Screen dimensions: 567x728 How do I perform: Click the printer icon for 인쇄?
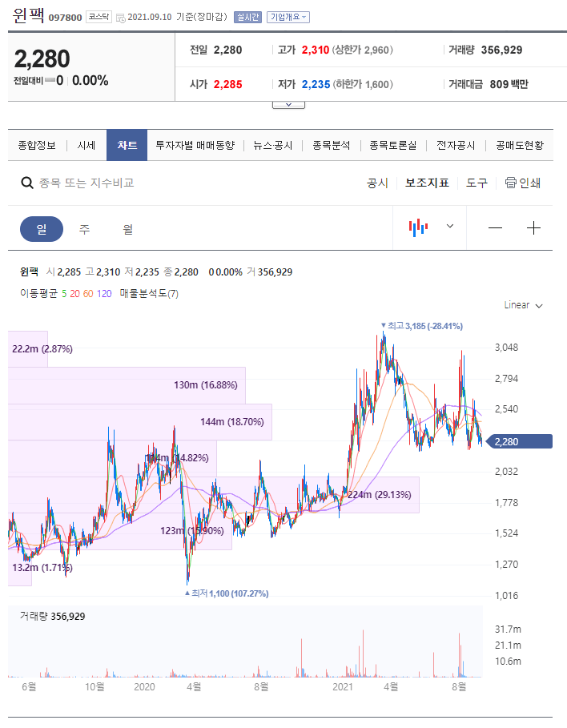pyautogui.click(x=510, y=183)
